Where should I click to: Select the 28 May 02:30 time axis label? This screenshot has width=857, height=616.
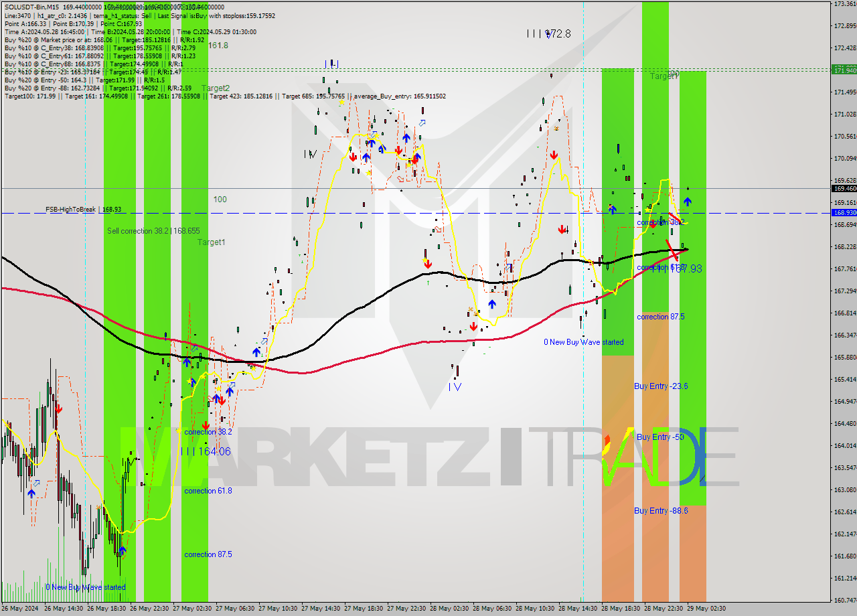click(x=450, y=609)
